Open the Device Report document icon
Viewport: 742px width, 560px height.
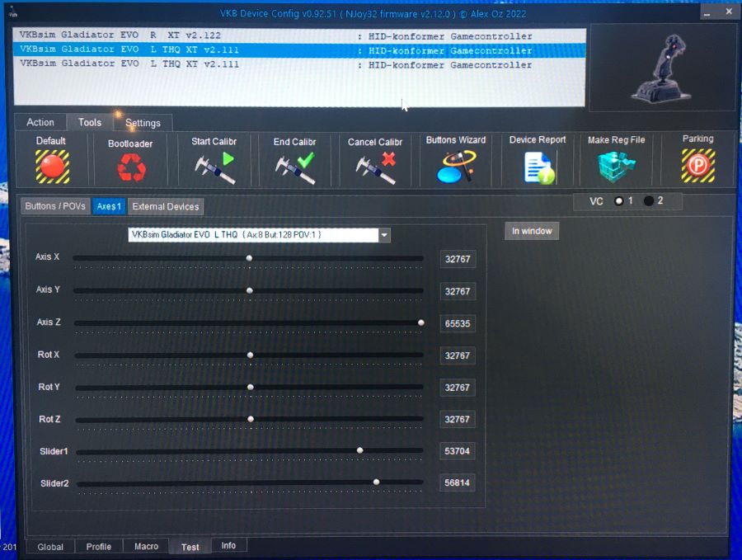pyautogui.click(x=539, y=167)
